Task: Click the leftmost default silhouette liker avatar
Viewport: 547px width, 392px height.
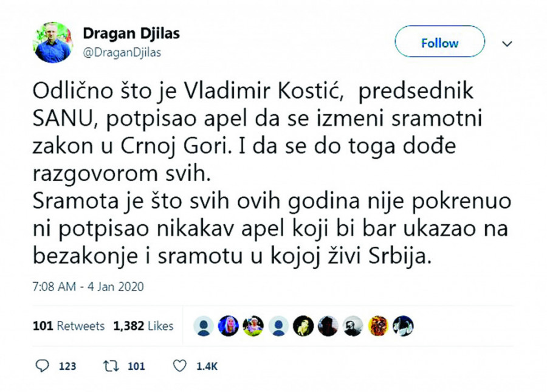Action: tap(204, 326)
